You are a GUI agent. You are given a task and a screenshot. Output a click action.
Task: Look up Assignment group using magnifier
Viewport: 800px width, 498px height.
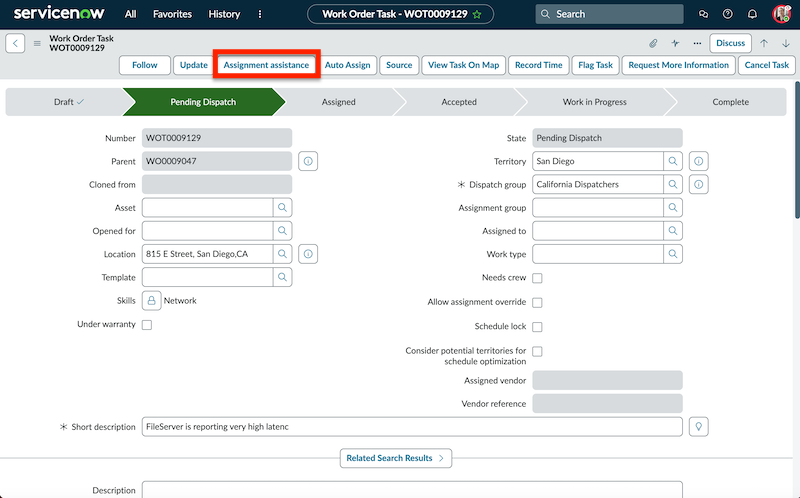673,208
